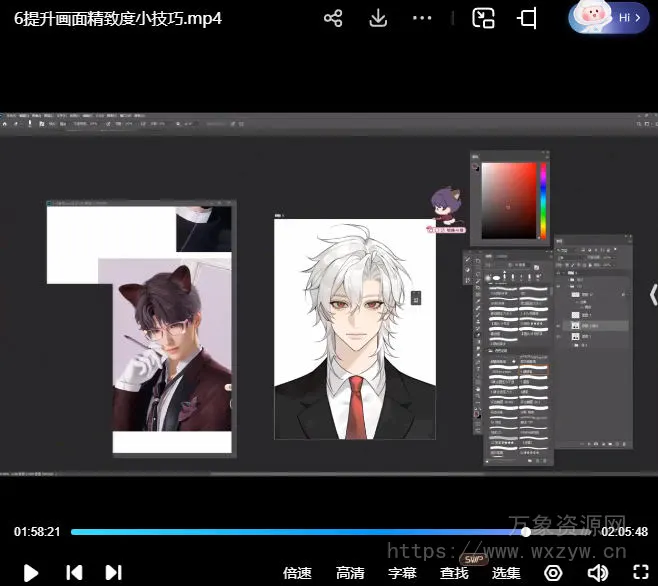The image size is (658, 586).
Task: Click the progress bar handle on timeline
Action: point(526,532)
